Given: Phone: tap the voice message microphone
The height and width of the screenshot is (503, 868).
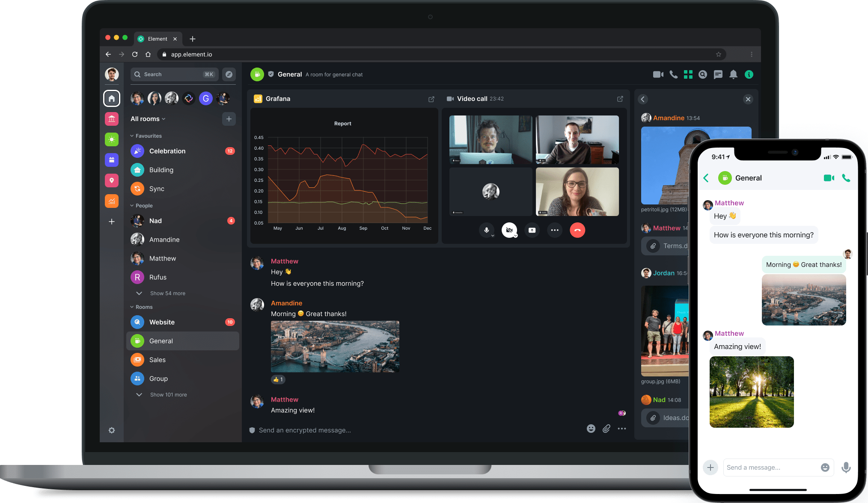Looking at the screenshot, I should [846, 467].
